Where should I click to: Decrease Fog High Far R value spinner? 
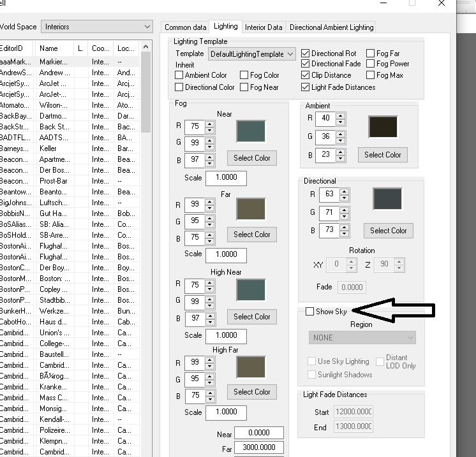tap(210, 366)
